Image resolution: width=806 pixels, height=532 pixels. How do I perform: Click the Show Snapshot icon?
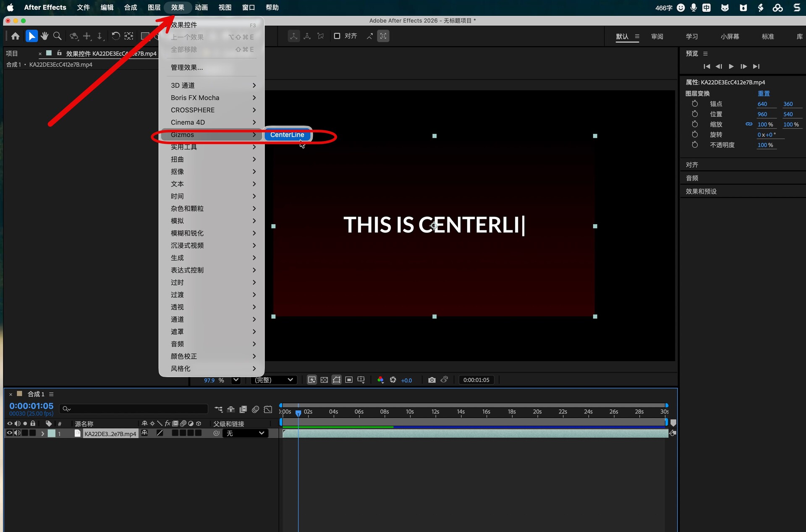[444, 380]
